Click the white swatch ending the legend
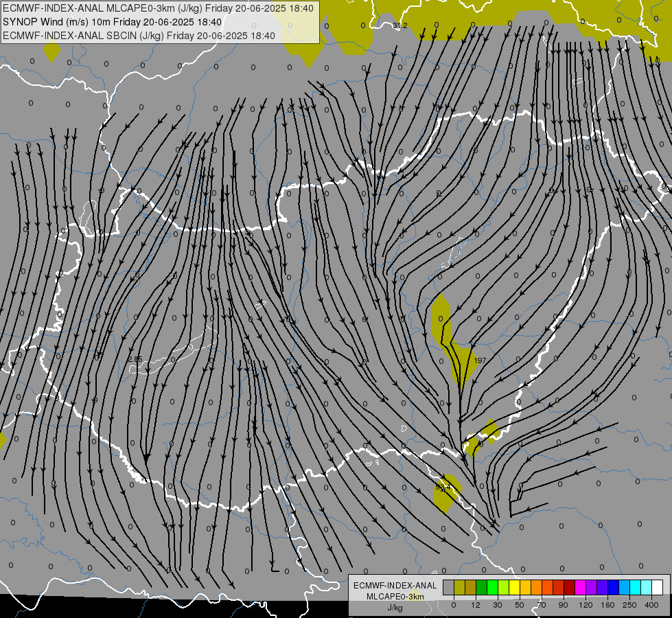Screen dimensions: 672x618 (658, 587)
